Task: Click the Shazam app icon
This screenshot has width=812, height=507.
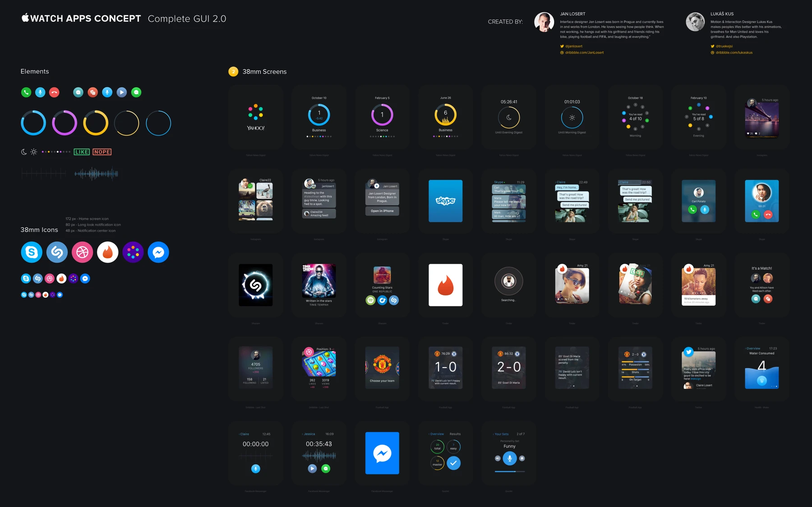Action: point(57,252)
